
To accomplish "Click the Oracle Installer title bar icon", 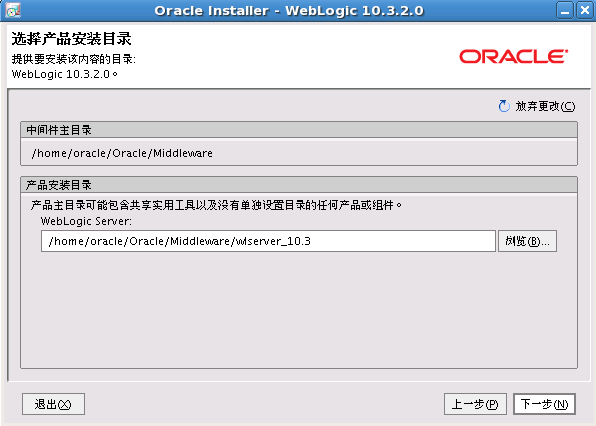I will click(13, 10).
